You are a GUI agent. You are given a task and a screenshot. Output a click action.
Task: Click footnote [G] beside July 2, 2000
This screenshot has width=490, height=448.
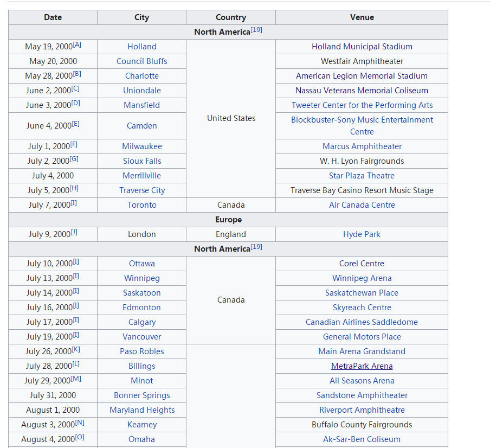pyautogui.click(x=74, y=159)
